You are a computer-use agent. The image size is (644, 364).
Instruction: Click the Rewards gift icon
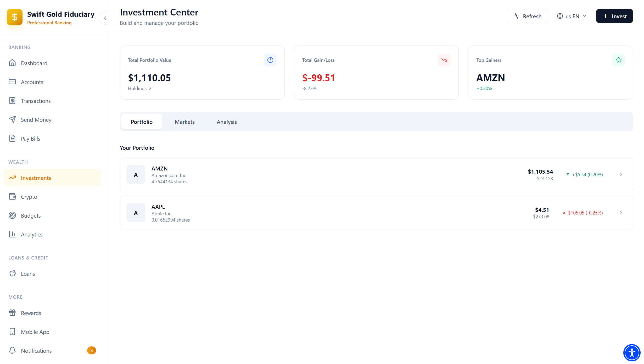pyautogui.click(x=12, y=313)
